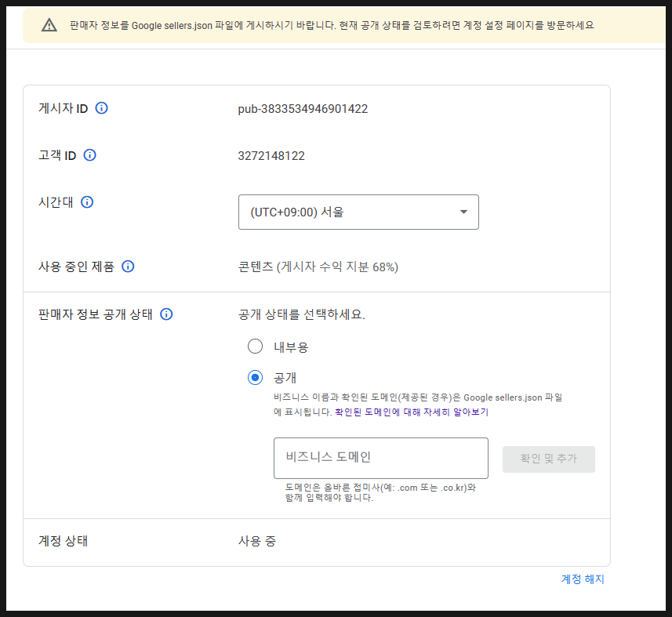The width and height of the screenshot is (672, 617).
Task: Click the info icon next to 게시자 ID
Action: tap(102, 108)
